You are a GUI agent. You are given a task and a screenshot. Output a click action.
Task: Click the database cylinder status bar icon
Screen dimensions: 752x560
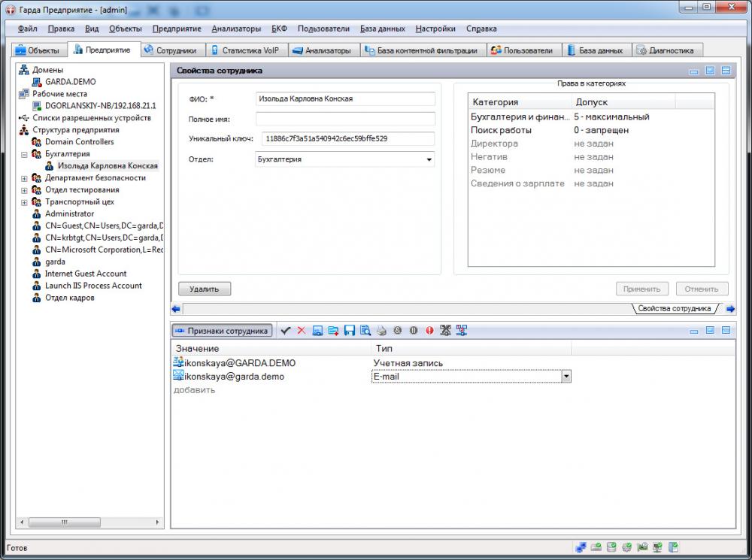[x=611, y=547]
